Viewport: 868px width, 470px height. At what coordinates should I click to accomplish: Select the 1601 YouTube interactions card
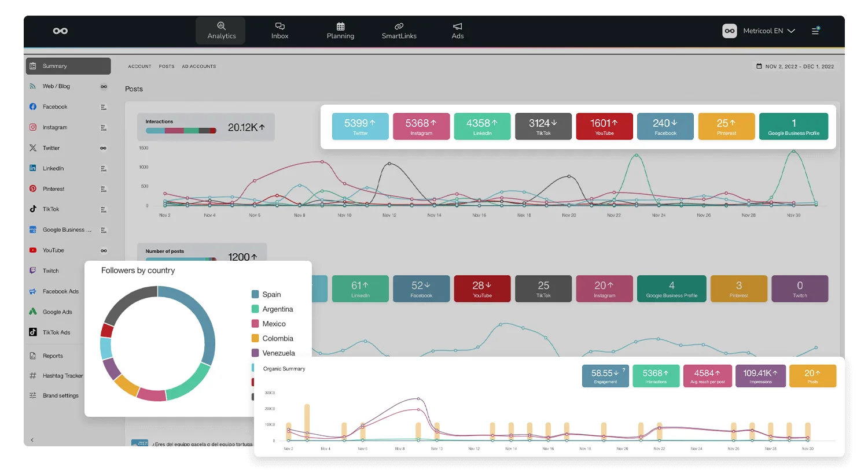[604, 127]
